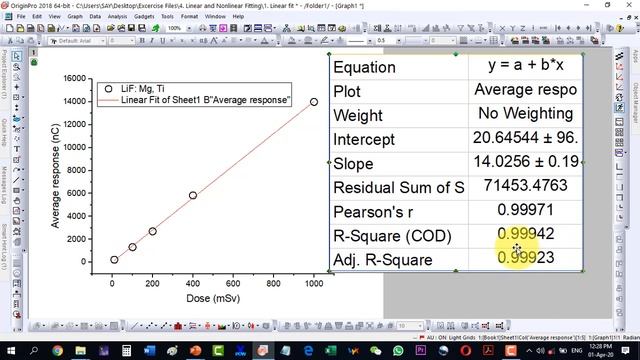Set column as X icon
The height and width of the screenshot is (360, 640).
pyautogui.click(x=502, y=28)
